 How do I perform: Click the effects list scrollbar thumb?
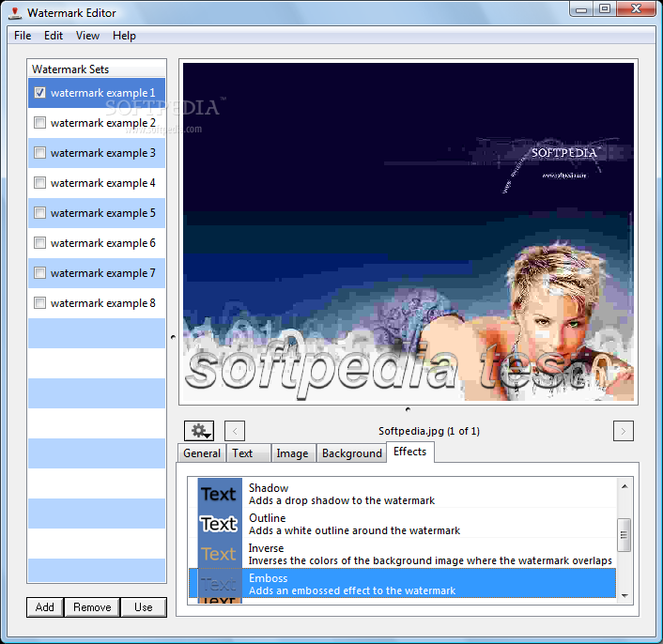pyautogui.click(x=624, y=535)
